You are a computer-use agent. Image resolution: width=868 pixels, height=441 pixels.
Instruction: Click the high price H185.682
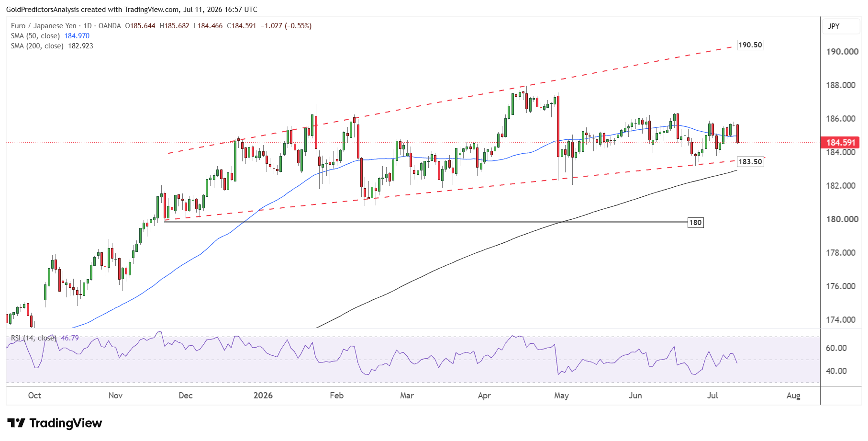[x=175, y=26]
